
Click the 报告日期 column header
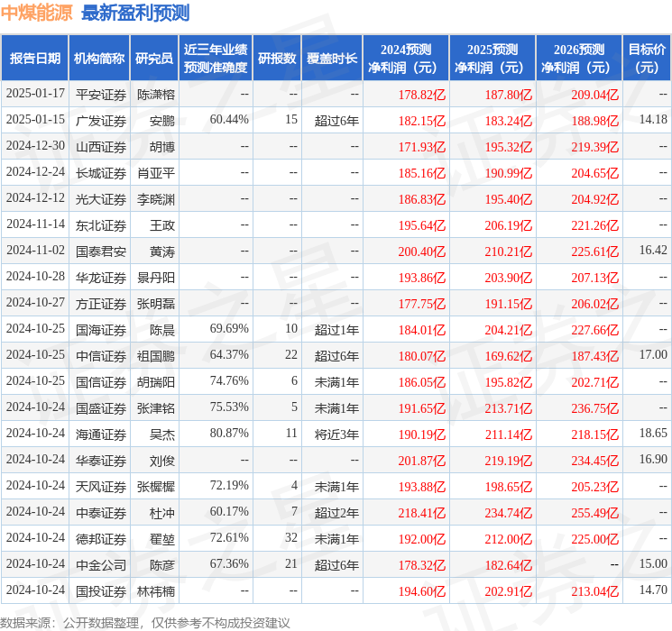[34, 59]
